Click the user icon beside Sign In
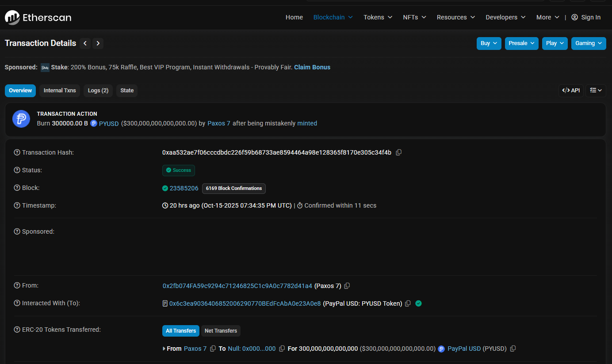 574,17
